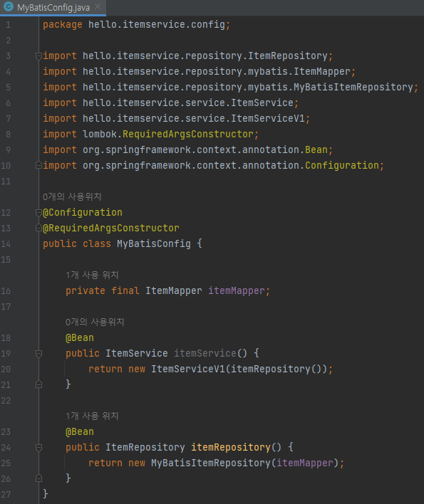
Task: Click MyBatisItemRepository constructor on line 25
Action: [211, 463]
